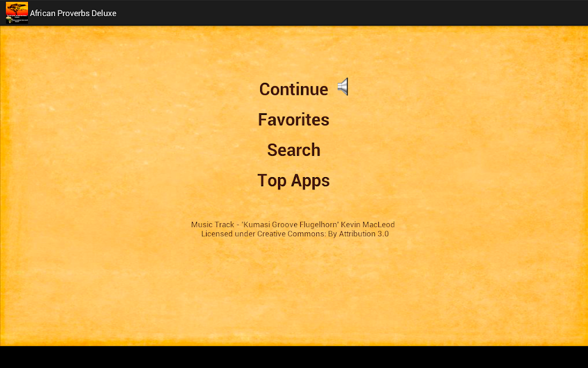Image resolution: width=588 pixels, height=368 pixels.
Task: Select Continue to resume proverbs
Action: (x=293, y=89)
